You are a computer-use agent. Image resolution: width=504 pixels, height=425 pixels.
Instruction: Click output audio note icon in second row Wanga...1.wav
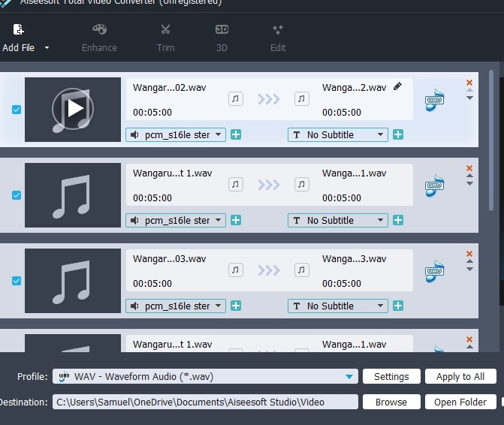[x=302, y=185]
